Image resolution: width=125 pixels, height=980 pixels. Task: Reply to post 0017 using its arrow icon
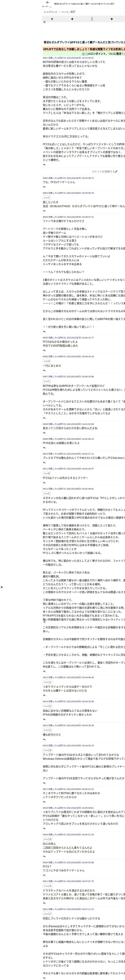44,802
